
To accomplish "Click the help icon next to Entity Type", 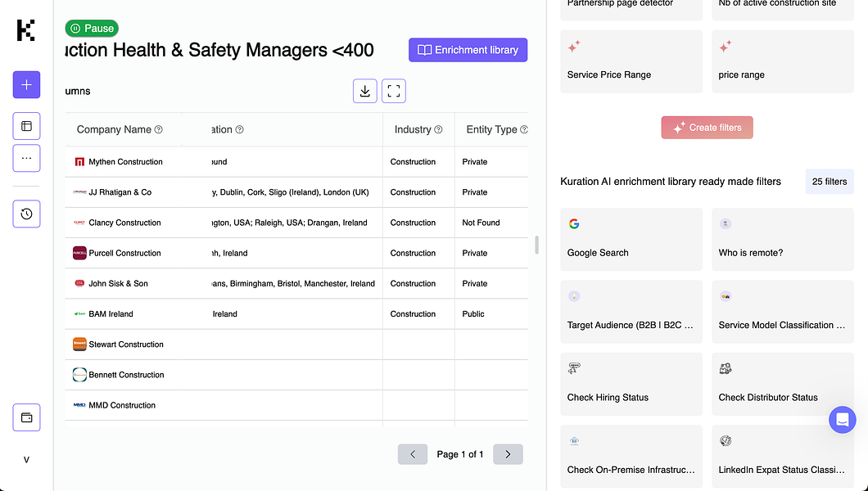I will [524, 129].
